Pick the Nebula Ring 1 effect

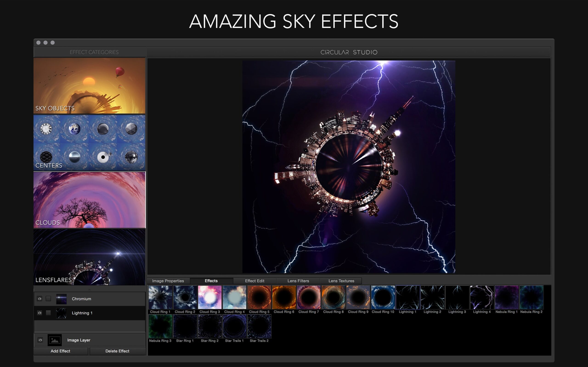[x=506, y=297]
